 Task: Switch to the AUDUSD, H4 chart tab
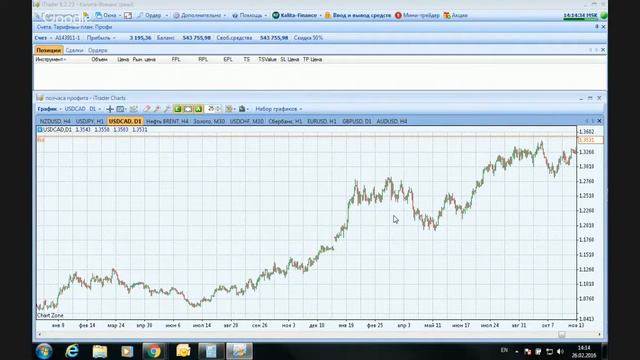click(x=392, y=121)
